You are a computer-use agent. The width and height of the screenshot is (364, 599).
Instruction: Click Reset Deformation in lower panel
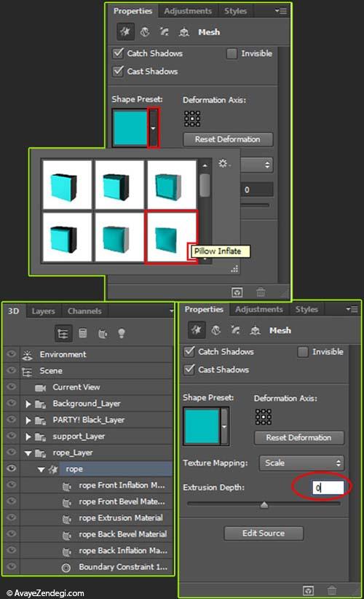click(x=298, y=438)
